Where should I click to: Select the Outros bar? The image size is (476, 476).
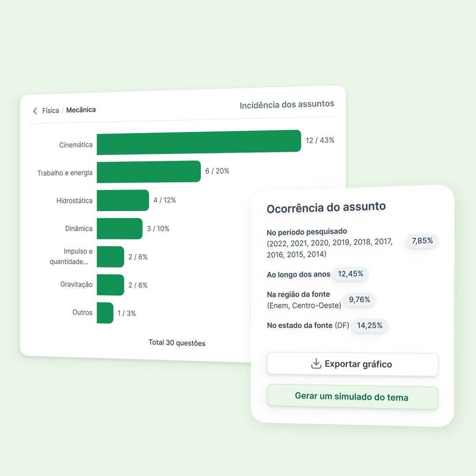105,313
